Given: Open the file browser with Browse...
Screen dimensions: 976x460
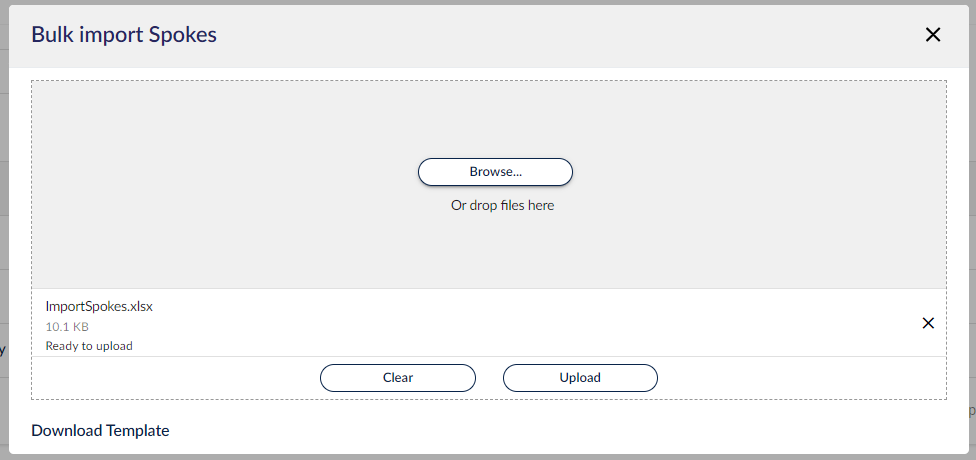Looking at the screenshot, I should pos(495,172).
